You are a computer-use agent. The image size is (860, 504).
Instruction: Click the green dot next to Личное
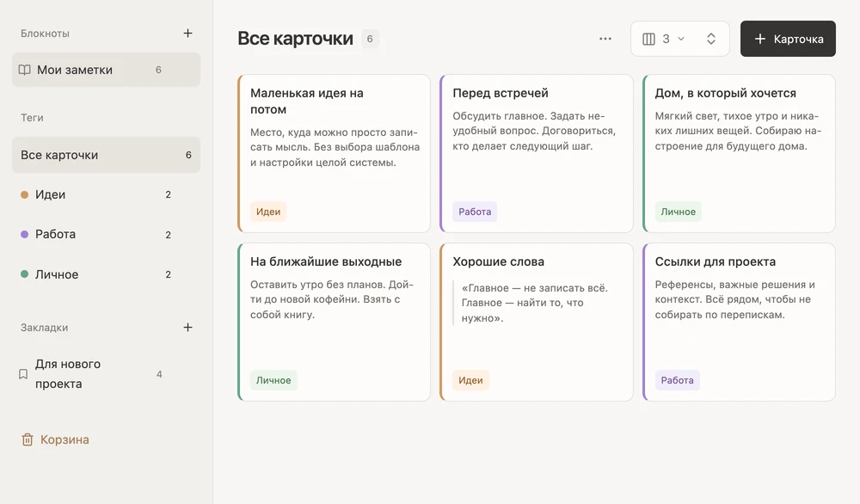pyautogui.click(x=24, y=274)
